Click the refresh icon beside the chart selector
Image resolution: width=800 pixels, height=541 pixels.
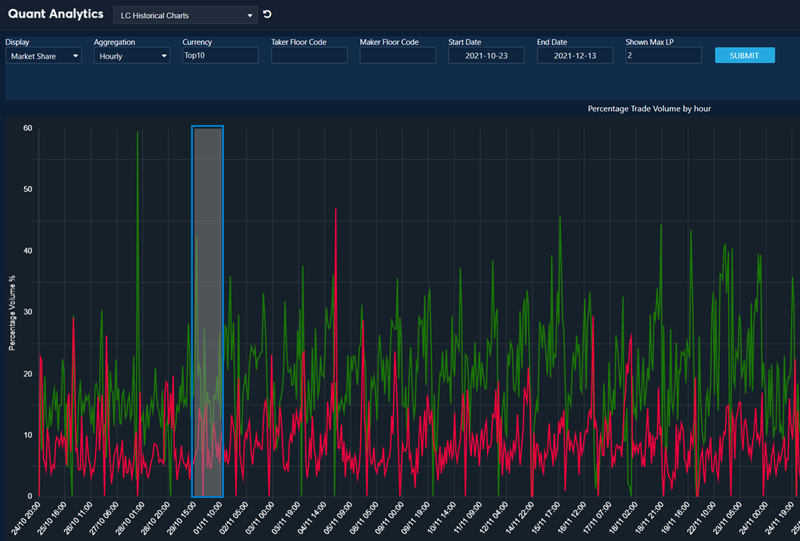point(267,15)
